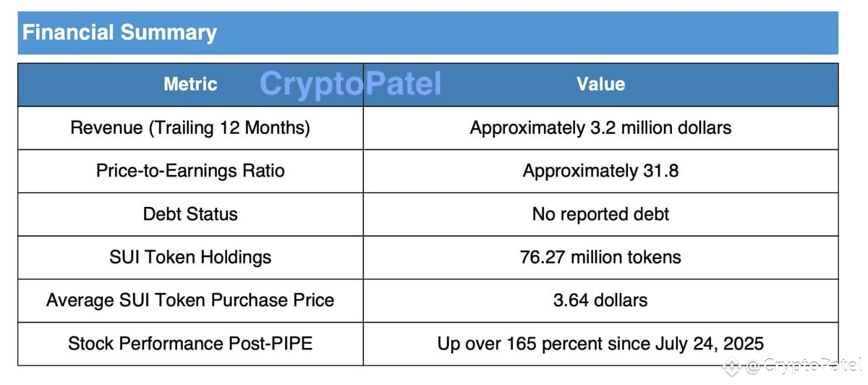Click the Financial Summary title bar
This screenshot has width=868, height=385.
[427, 33]
